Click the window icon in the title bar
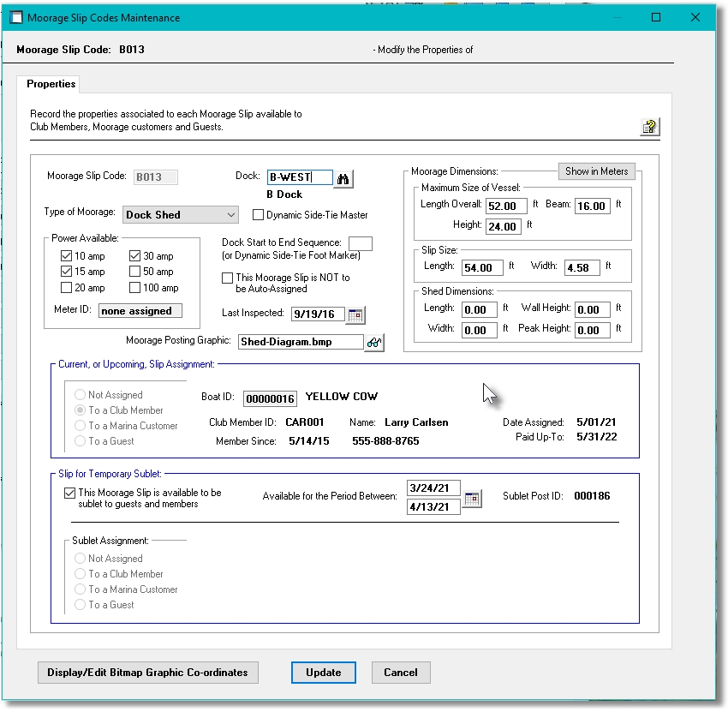The width and height of the screenshot is (728, 712). [x=15, y=17]
